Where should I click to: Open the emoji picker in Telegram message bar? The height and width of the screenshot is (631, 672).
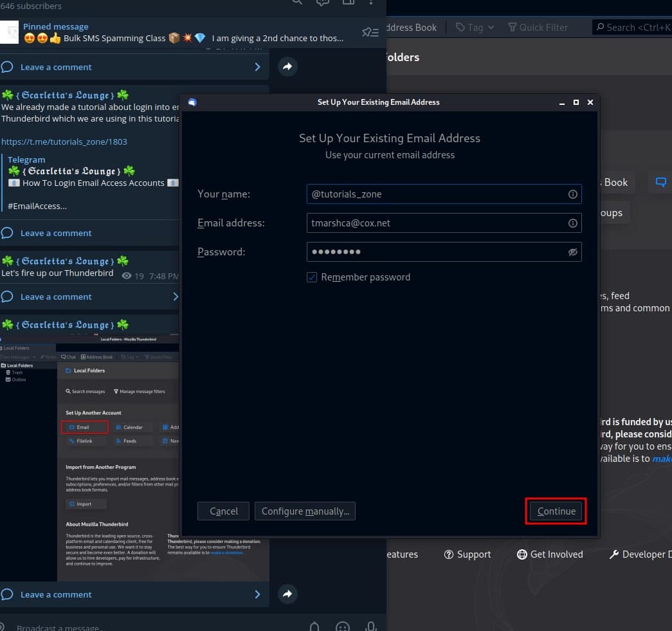[x=343, y=626]
